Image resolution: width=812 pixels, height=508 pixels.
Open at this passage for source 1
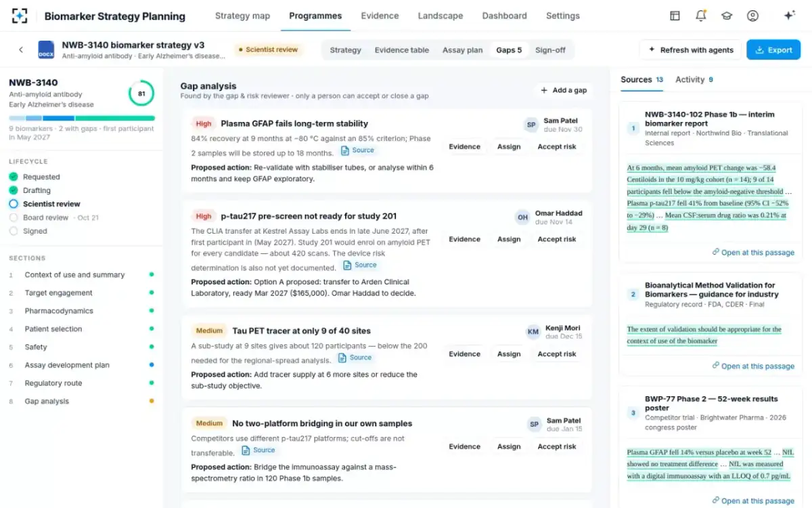[x=753, y=253]
